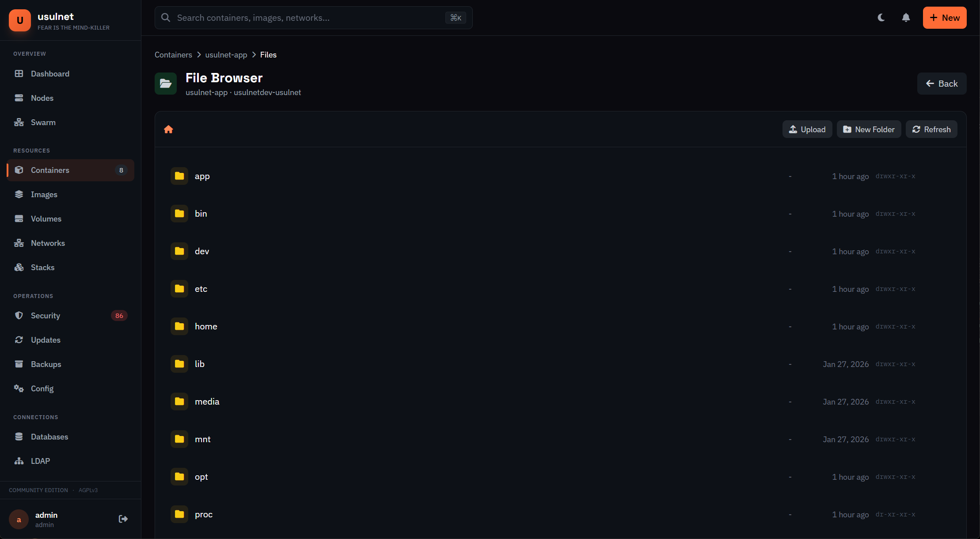Click the LDAP connection icon
This screenshot has width=980, height=539.
click(x=19, y=461)
